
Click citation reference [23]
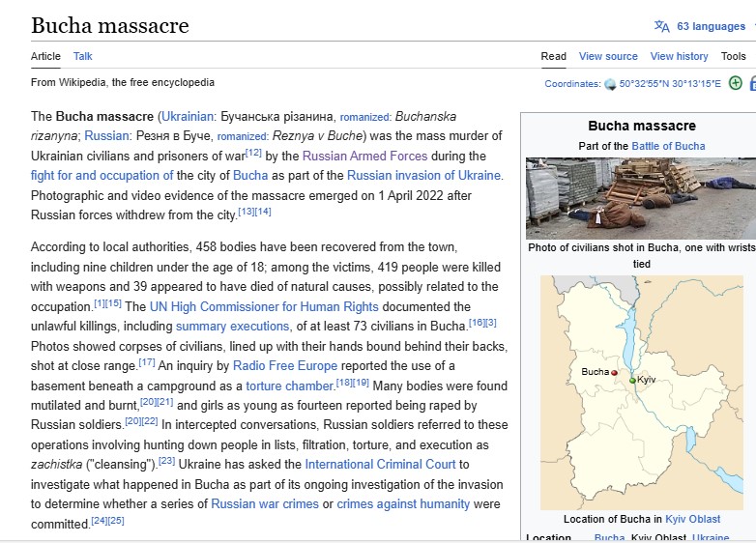(x=167, y=461)
